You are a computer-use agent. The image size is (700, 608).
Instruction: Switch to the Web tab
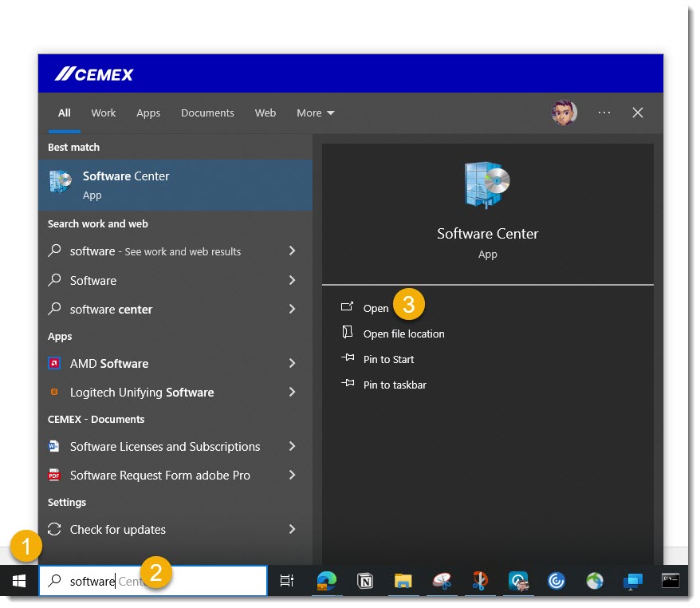[x=265, y=113]
